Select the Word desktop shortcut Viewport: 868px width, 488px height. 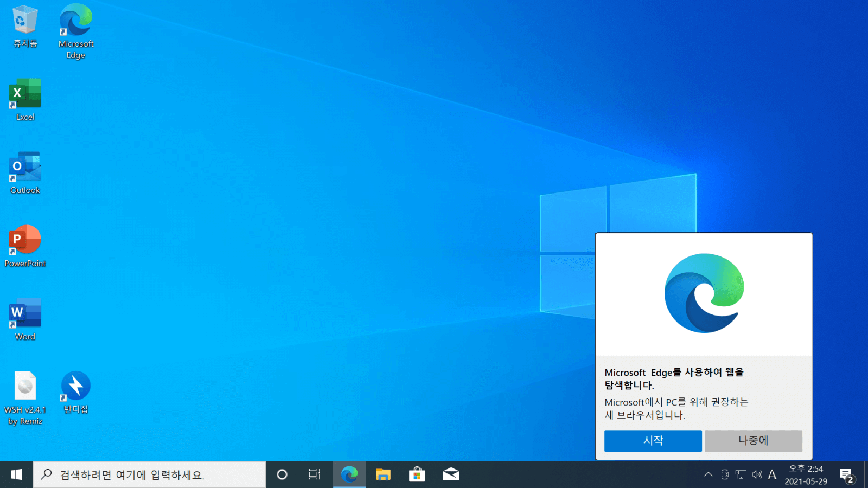point(25,319)
